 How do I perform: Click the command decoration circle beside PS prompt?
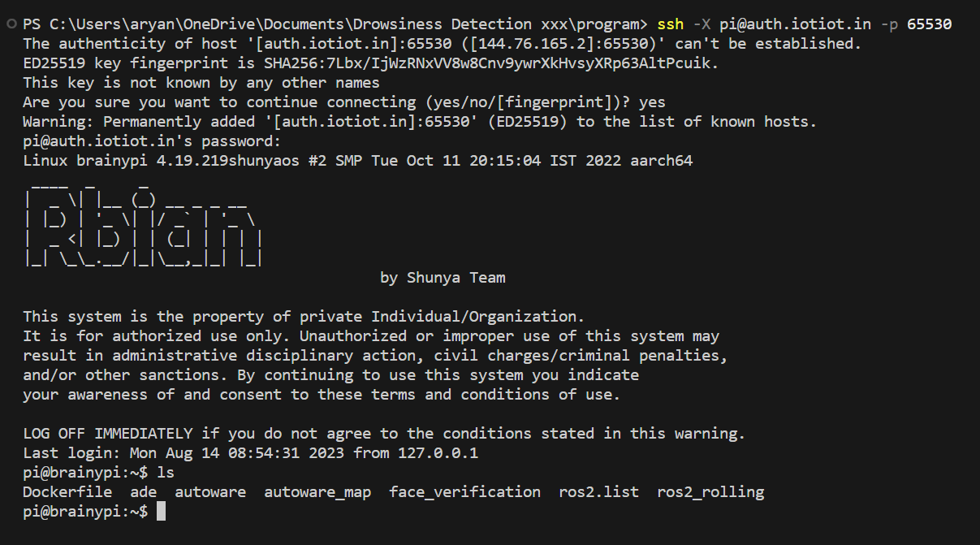10,24
